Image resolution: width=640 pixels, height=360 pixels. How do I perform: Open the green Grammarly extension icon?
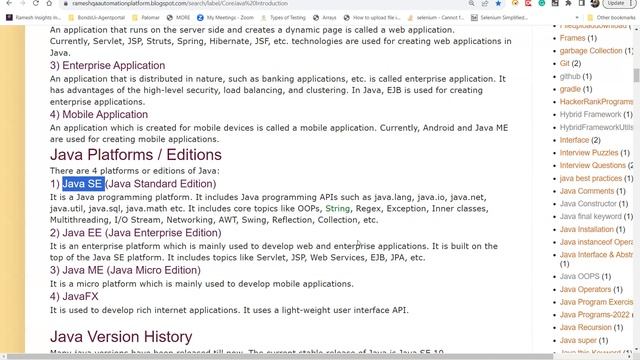click(x=542, y=3)
